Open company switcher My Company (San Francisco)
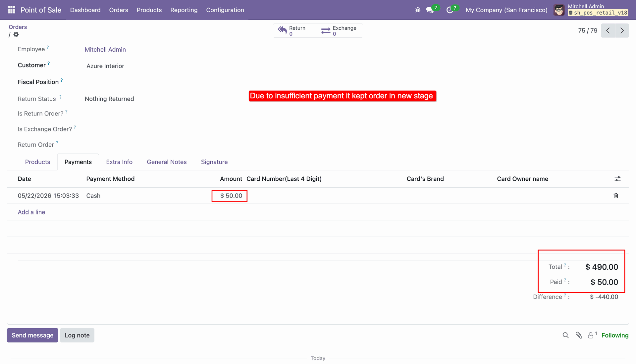The image size is (636, 364). 506,10
